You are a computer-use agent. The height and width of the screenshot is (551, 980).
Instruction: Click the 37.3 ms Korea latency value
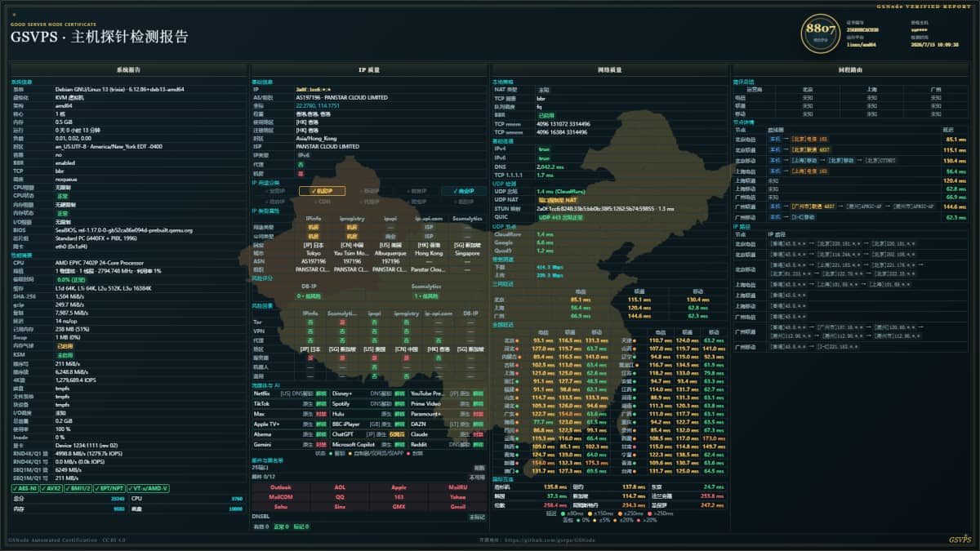click(x=556, y=495)
